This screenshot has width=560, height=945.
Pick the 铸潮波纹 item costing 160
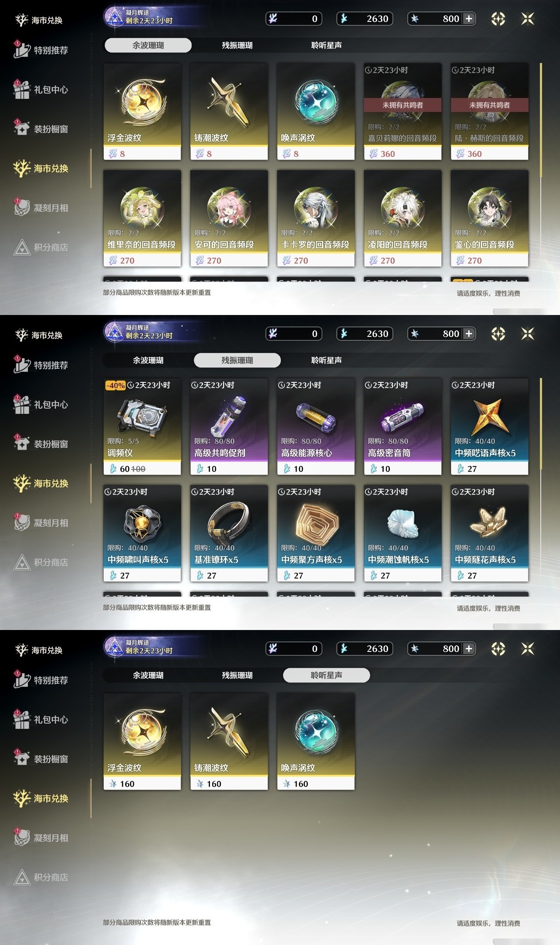229,742
